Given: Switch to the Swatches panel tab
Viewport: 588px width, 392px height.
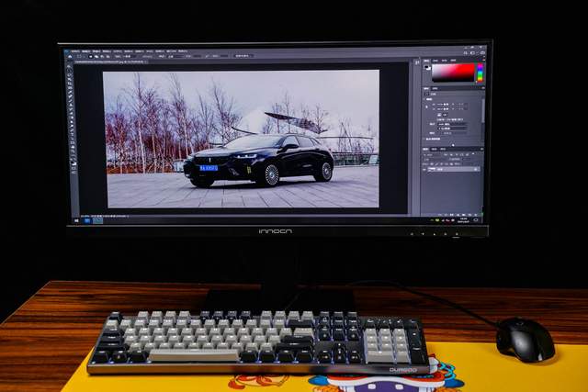Looking at the screenshot, I should [435, 61].
